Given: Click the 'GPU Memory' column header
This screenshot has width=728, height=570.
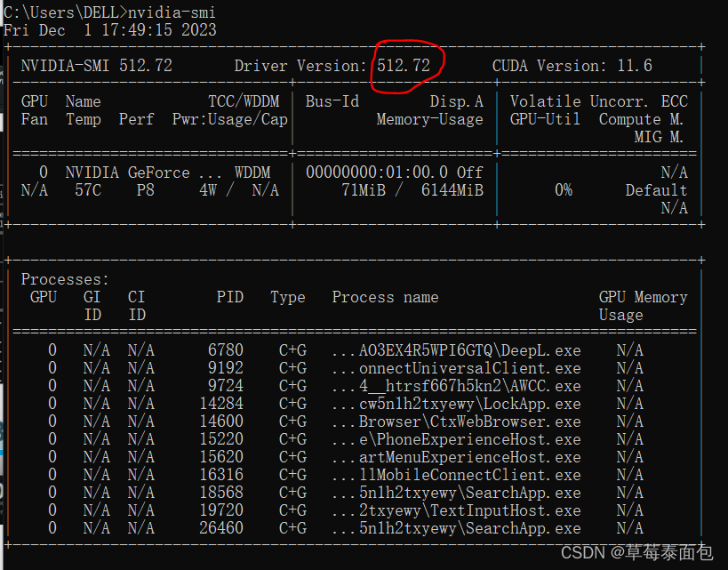Looking at the screenshot, I should [643, 297].
